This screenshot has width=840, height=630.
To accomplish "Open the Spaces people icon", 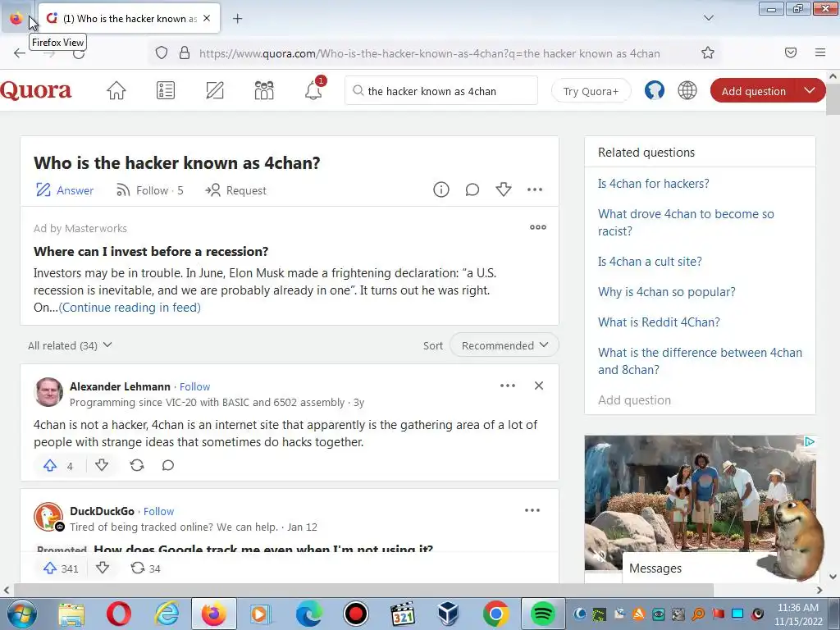I will coord(264,90).
